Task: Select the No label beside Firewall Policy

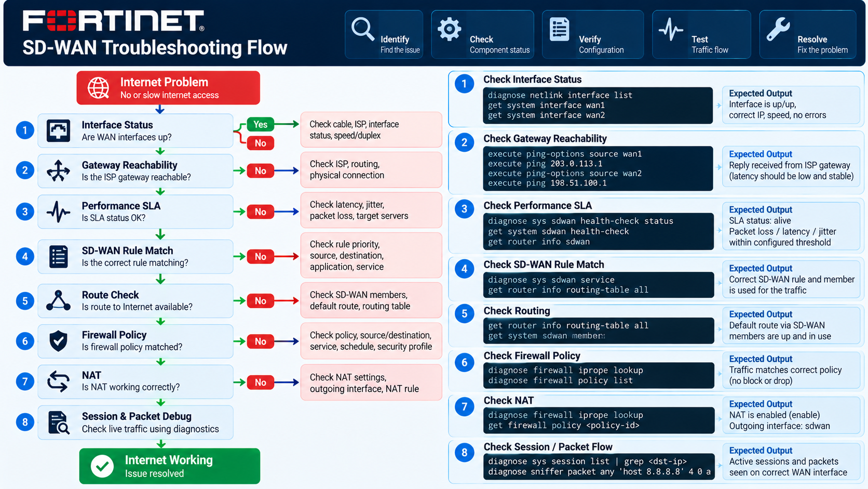Action: 260,341
